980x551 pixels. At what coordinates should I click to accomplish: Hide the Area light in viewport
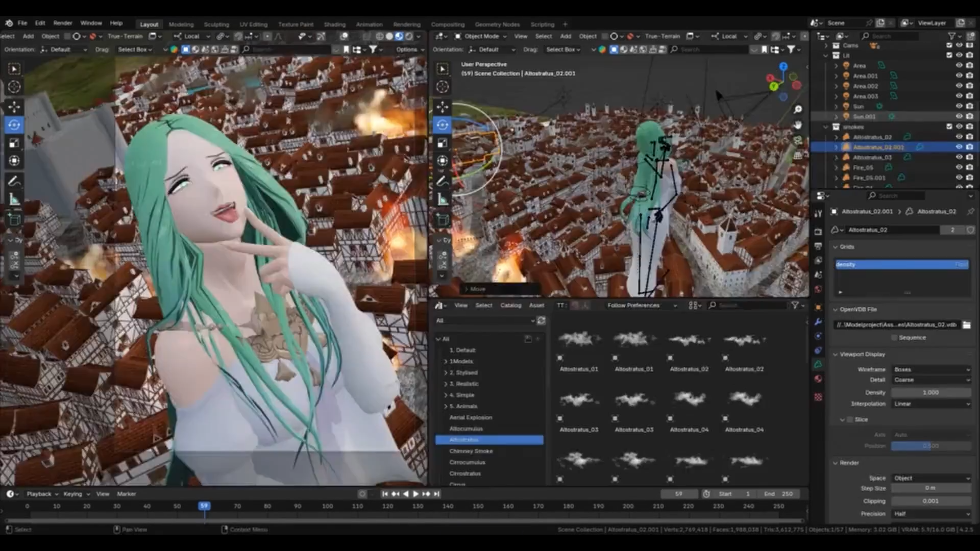pos(959,65)
